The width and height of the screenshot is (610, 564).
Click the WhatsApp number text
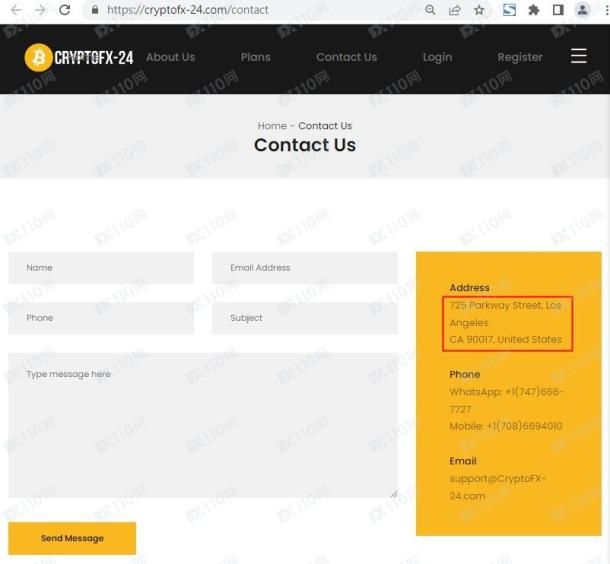(506, 400)
